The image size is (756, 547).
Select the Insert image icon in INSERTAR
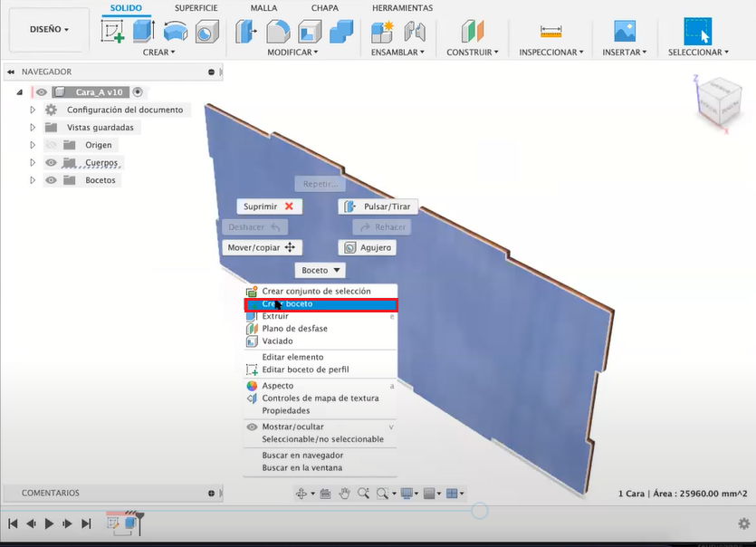[x=625, y=31]
